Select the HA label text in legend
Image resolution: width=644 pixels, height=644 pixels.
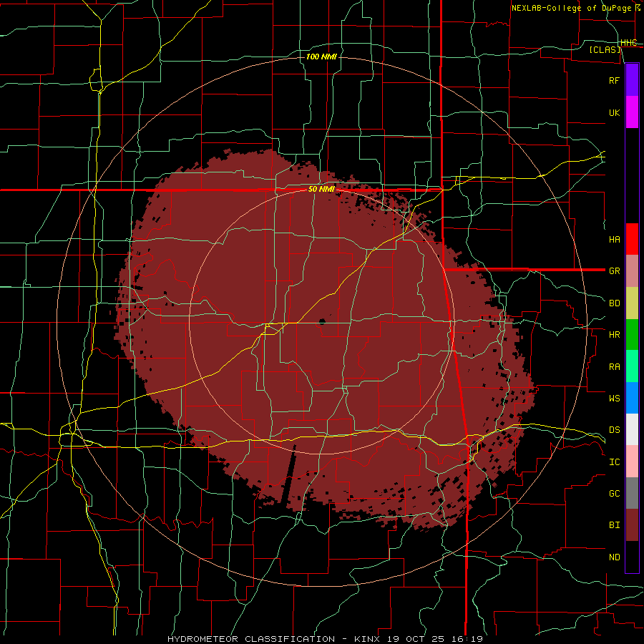point(615,240)
